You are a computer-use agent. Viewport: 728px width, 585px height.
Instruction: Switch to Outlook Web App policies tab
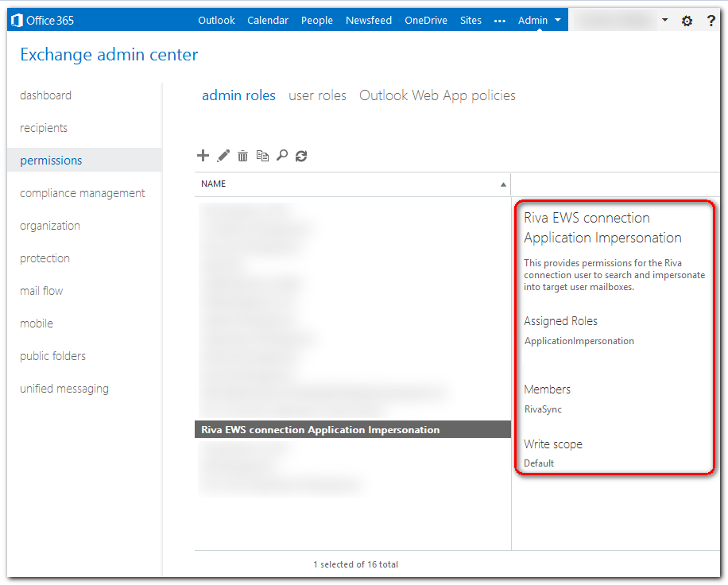(437, 95)
